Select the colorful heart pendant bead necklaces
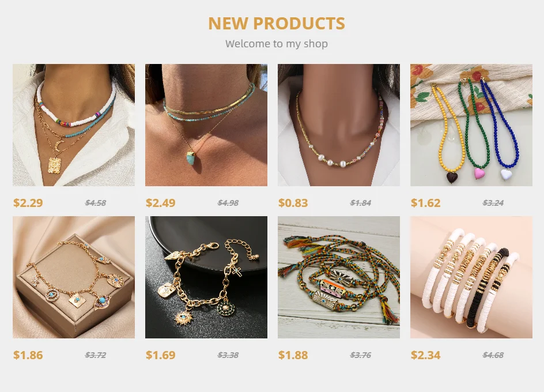544x392 pixels. [x=471, y=125]
